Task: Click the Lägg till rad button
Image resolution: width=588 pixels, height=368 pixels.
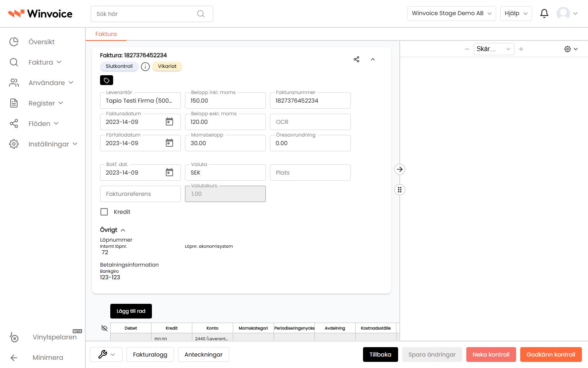Action: (131, 311)
